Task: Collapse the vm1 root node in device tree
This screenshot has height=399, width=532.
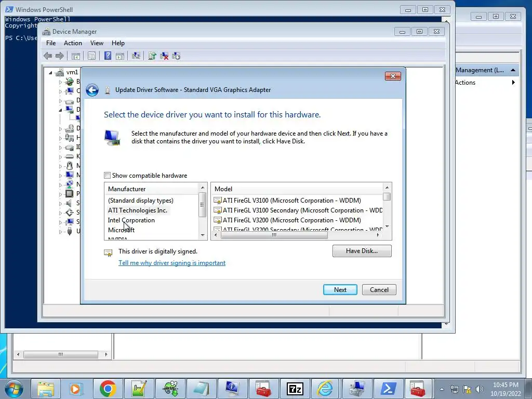Action: [50, 73]
